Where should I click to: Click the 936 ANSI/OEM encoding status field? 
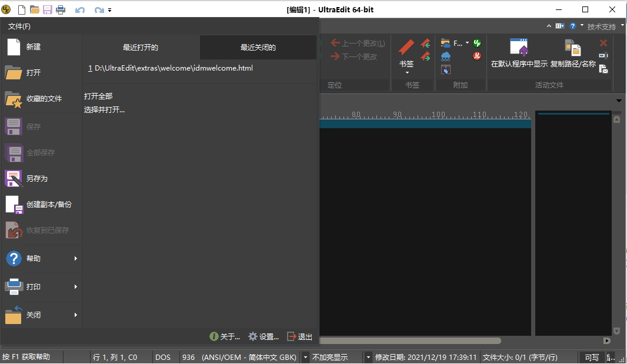tap(239, 357)
